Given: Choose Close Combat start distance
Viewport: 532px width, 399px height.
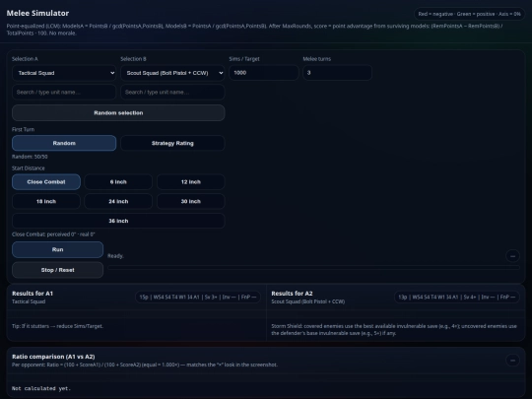Looking at the screenshot, I should click(x=46, y=182).
